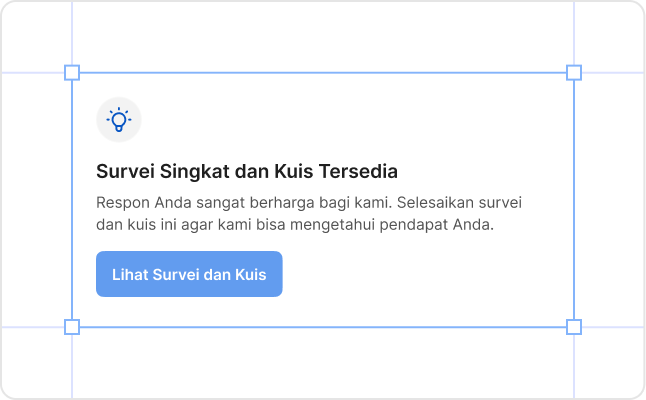The width and height of the screenshot is (646, 400).
Task: Click the right edge of the selection frame
Action: pyautogui.click(x=574, y=200)
